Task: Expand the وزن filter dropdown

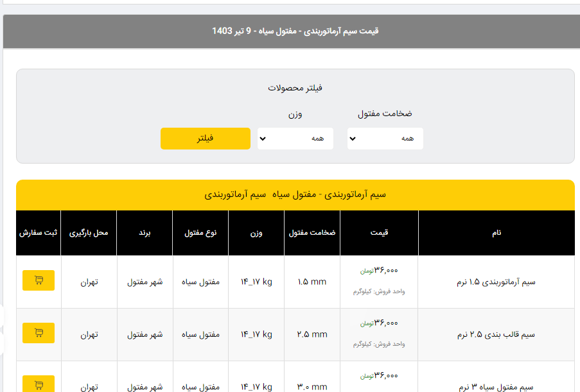Action: click(x=295, y=139)
